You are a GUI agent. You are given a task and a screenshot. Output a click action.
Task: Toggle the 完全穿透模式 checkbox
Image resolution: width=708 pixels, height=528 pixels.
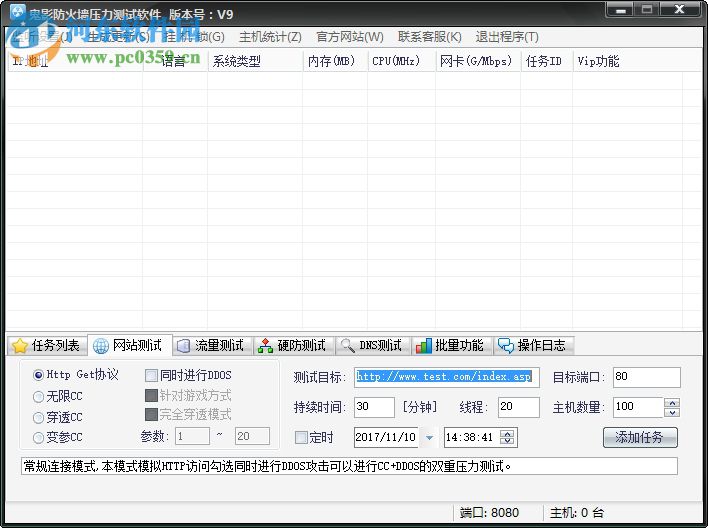pyautogui.click(x=151, y=414)
